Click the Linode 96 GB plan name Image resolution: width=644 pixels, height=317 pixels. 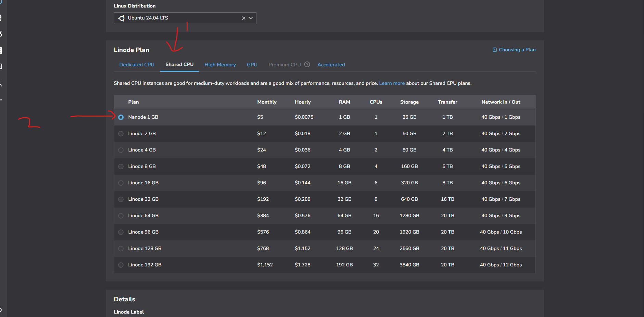143,232
